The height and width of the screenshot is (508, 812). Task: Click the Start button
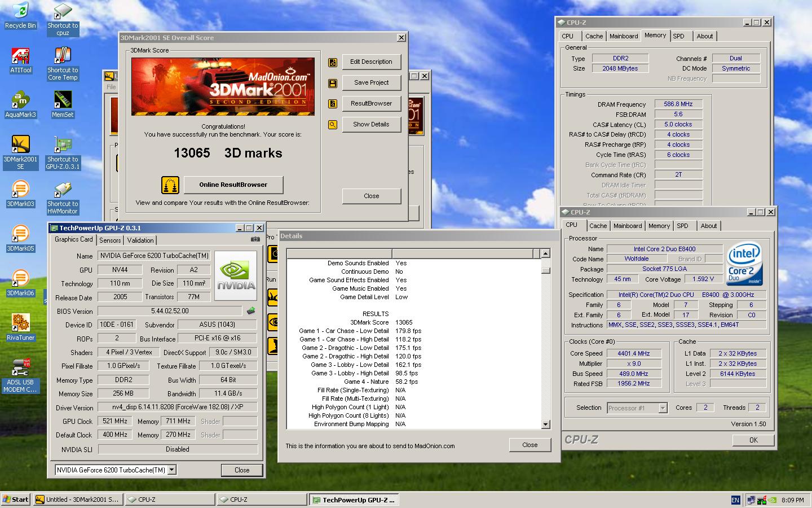[16, 500]
